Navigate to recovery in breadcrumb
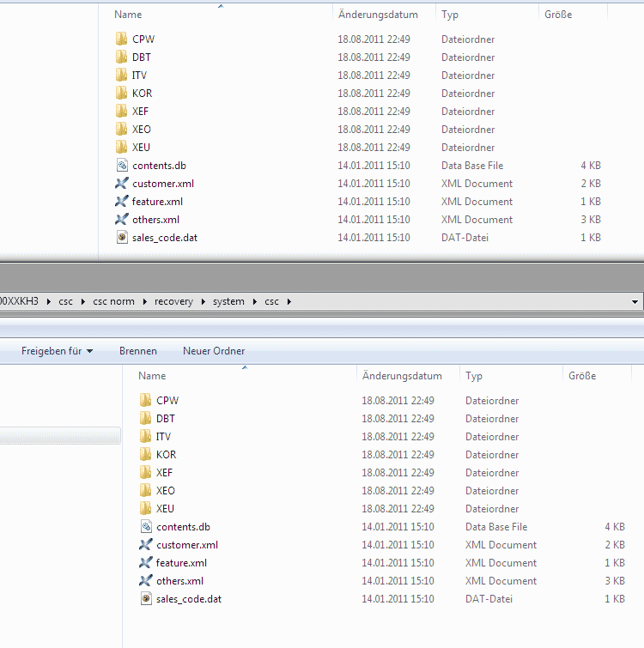Image resolution: width=644 pixels, height=648 pixels. click(173, 301)
